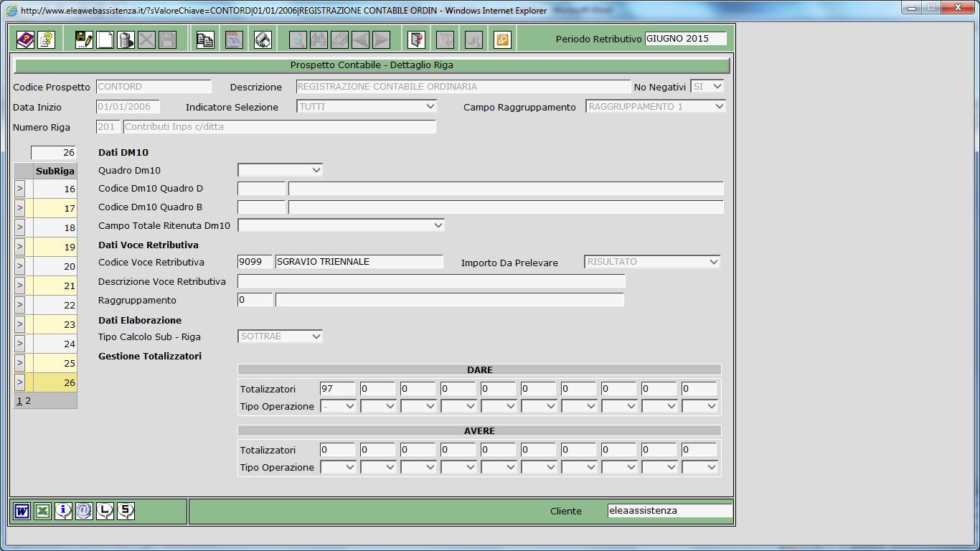This screenshot has width=980, height=551.
Task: Click the greyed calendar icon beside the printer
Action: pos(234,39)
